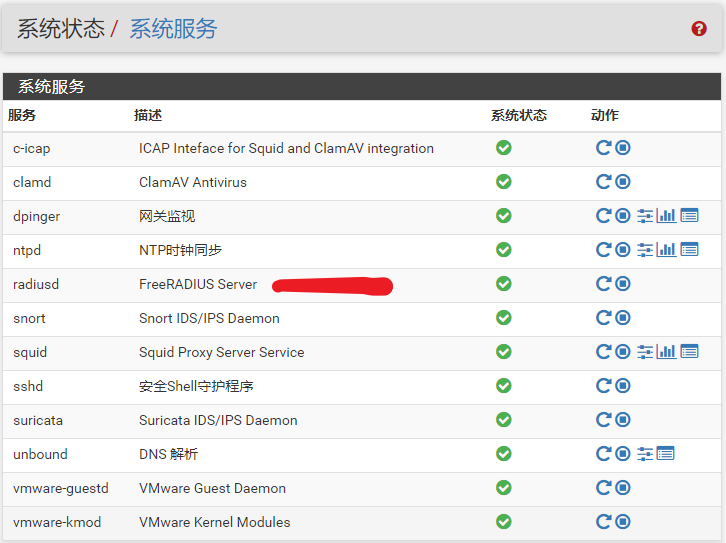Open unbound DNS settings icon
Viewport: 726px width, 543px height.
[x=645, y=454]
